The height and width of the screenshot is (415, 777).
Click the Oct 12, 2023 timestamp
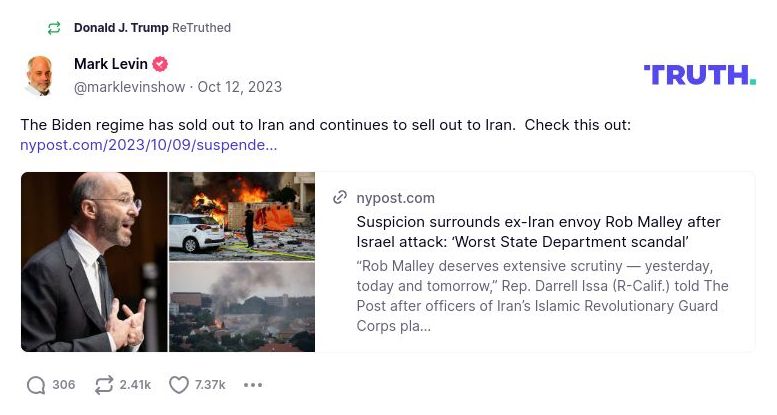[240, 87]
